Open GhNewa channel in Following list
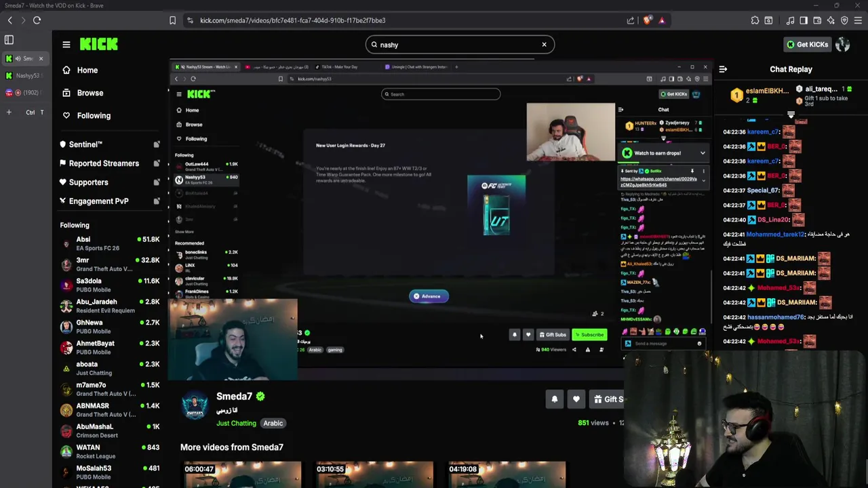The image size is (868, 488). (110, 327)
